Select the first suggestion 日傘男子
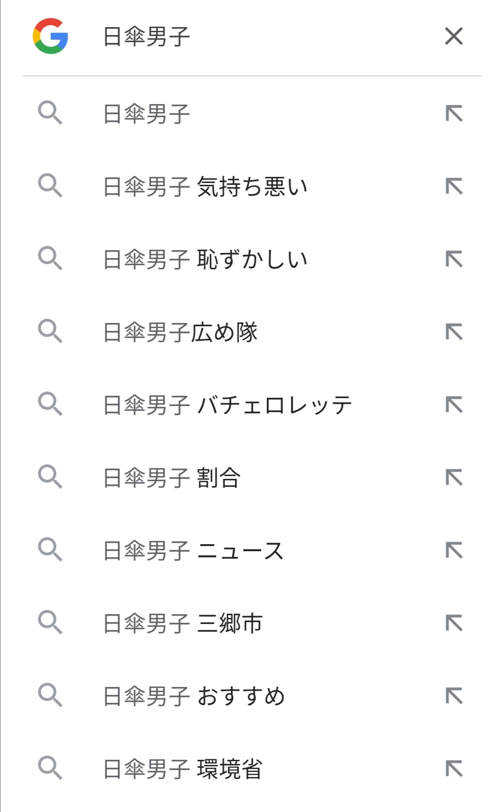Image resolution: width=504 pixels, height=812 pixels. (147, 114)
